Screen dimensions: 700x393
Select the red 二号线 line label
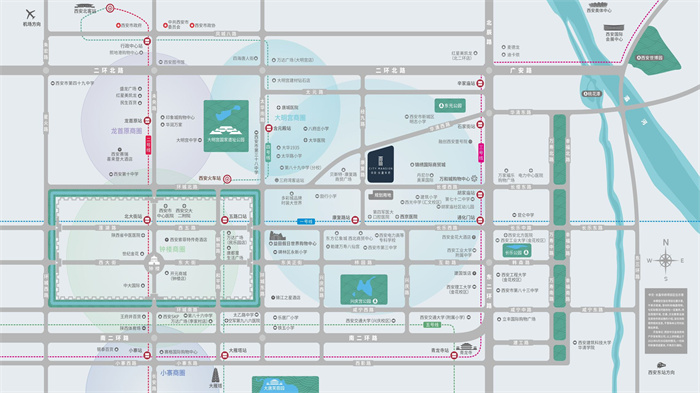coord(149,145)
